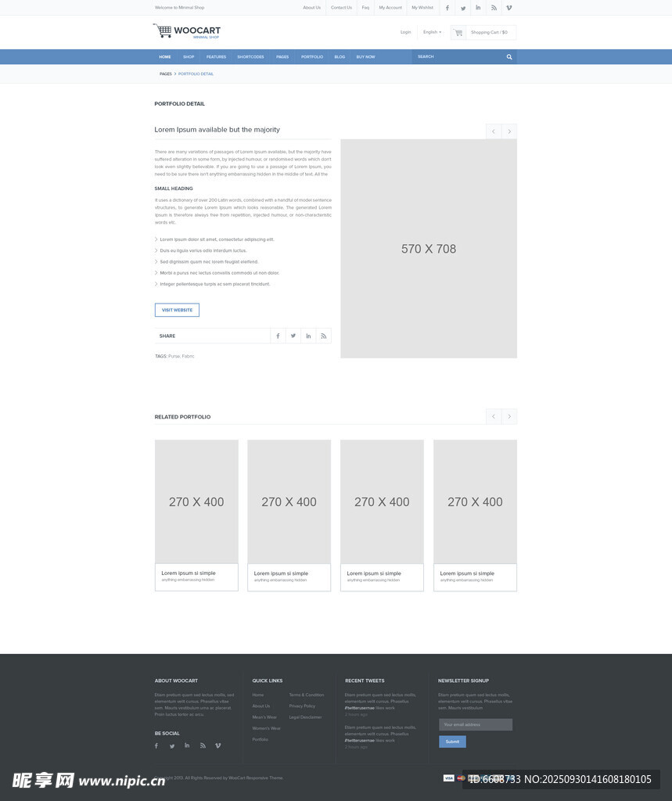
Task: Show next image in portfolio detail slider
Action: pos(509,131)
